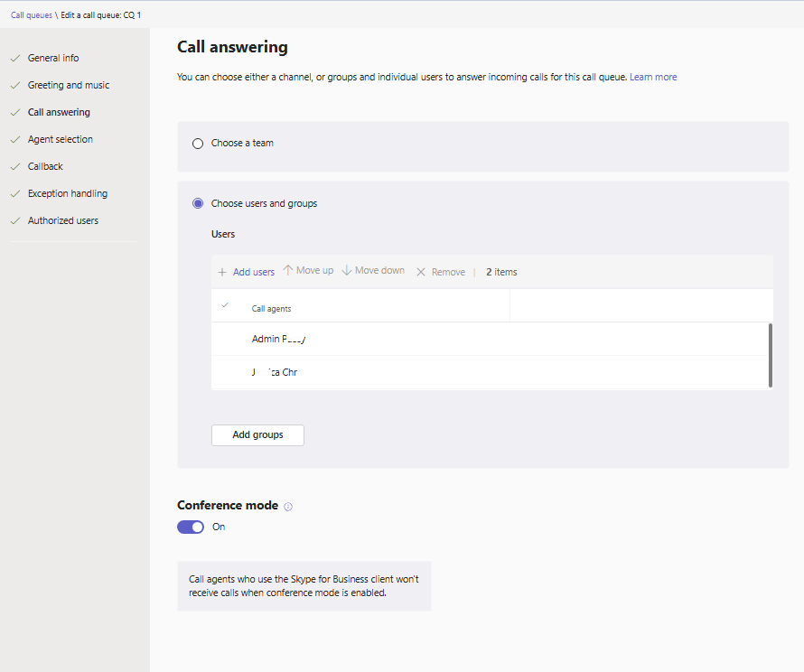
Task: Select the Choose a team radio button
Action: pyautogui.click(x=198, y=143)
